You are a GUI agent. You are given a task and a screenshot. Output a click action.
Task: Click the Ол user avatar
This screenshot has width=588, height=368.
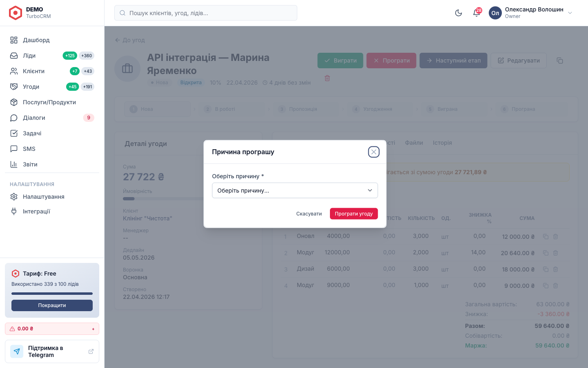495,13
